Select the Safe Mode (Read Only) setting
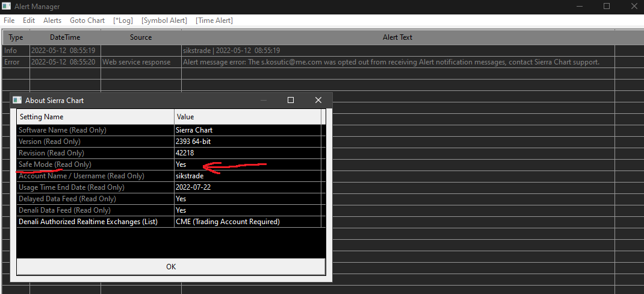 95,164
